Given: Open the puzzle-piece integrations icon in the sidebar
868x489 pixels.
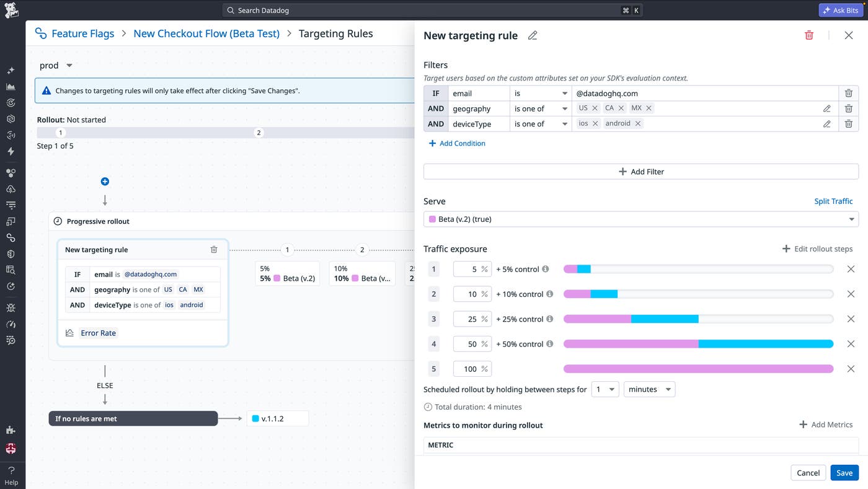Looking at the screenshot, I should [11, 430].
